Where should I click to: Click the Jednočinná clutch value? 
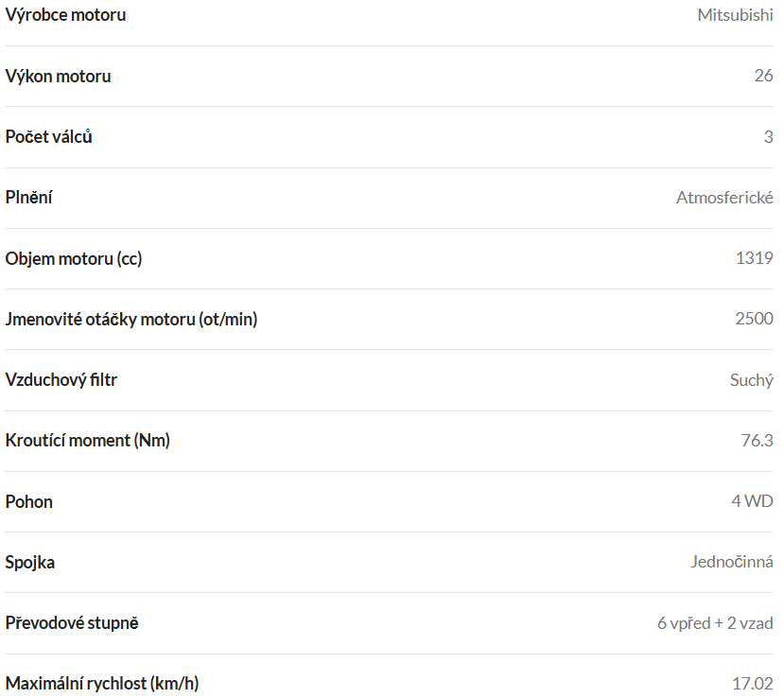pos(731,563)
